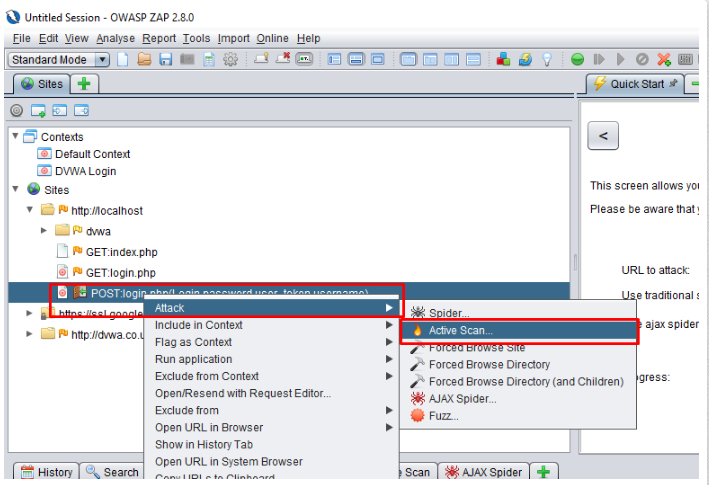Select the DVWA Login context
Viewport: 709px width, 485px height.
pos(77,171)
